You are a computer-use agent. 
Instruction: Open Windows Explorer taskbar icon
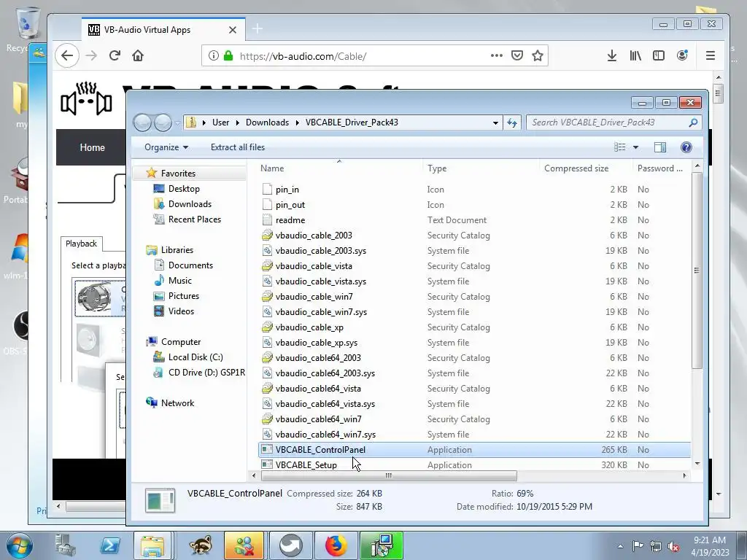pos(152,545)
